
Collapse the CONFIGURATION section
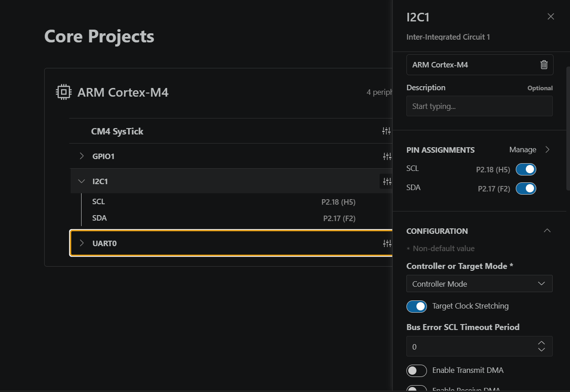tap(547, 231)
